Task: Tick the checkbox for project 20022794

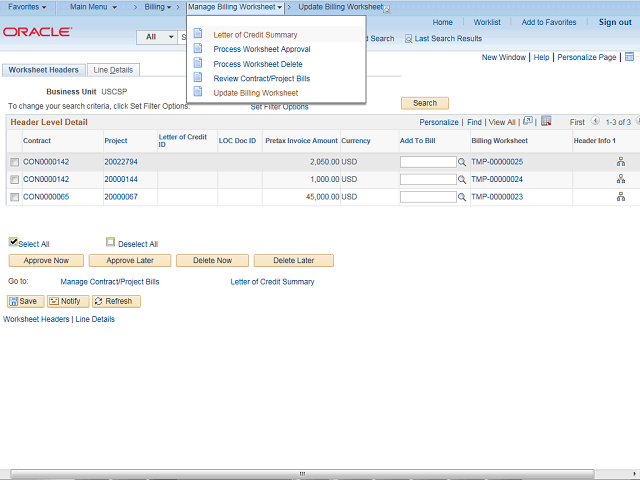Action: (14, 162)
